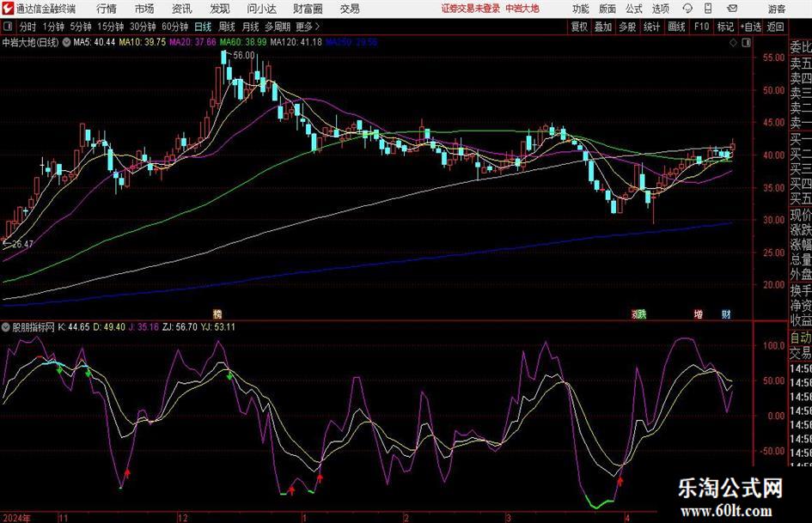Screen dimensions: 812x523
Task: Open the 选项 menu
Action: coord(660,9)
